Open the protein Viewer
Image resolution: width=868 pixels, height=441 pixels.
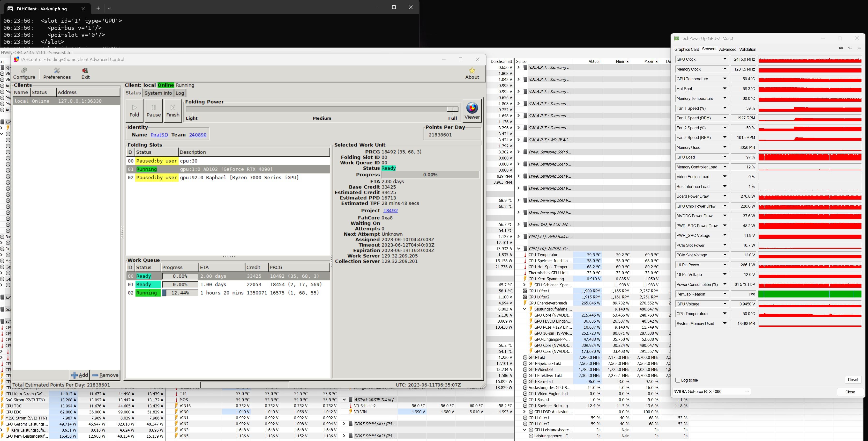472,110
